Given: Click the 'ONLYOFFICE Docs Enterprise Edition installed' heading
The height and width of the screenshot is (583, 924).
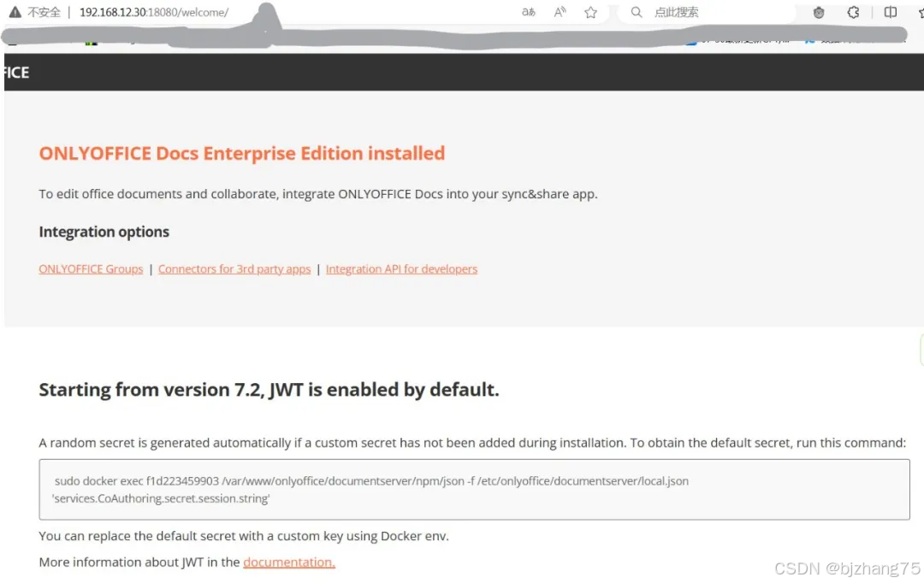Looking at the screenshot, I should point(241,153).
